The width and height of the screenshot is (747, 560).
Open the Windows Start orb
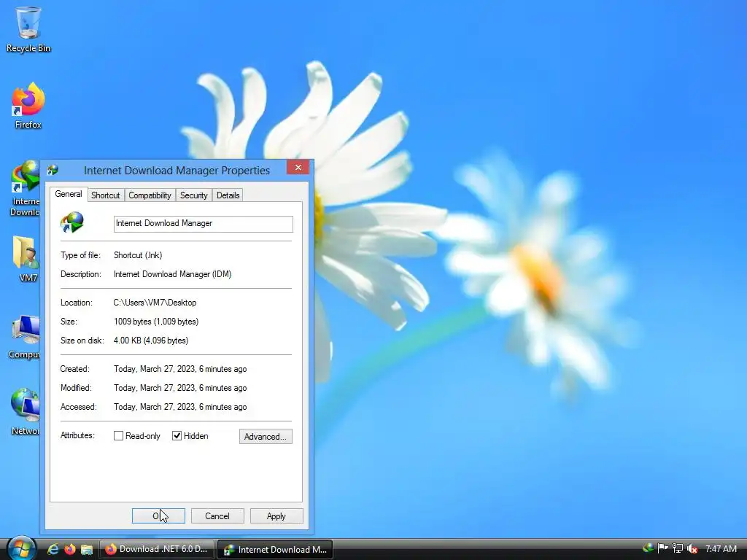click(21, 548)
